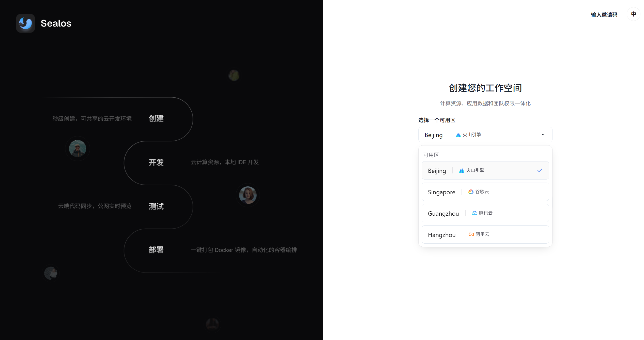The width and height of the screenshot is (644, 340).
Task: Click the checkmark icon beside Beijing zone
Action: click(540, 170)
